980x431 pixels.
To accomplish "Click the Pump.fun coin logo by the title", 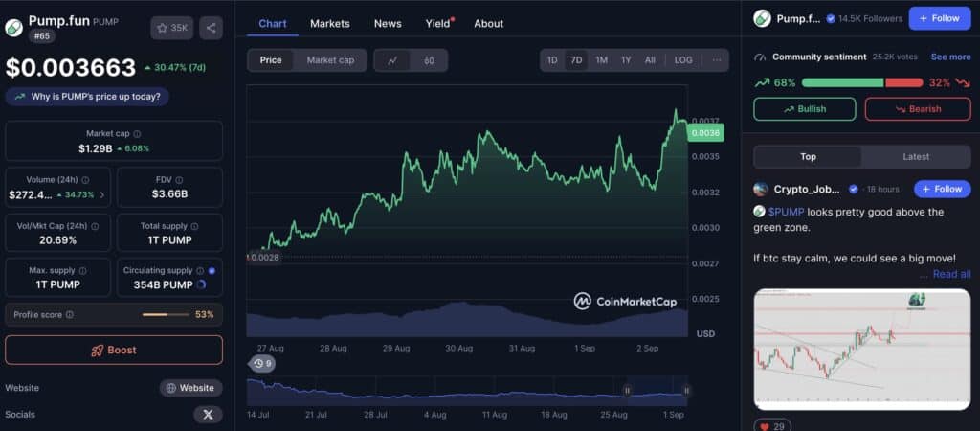I will coord(13,28).
